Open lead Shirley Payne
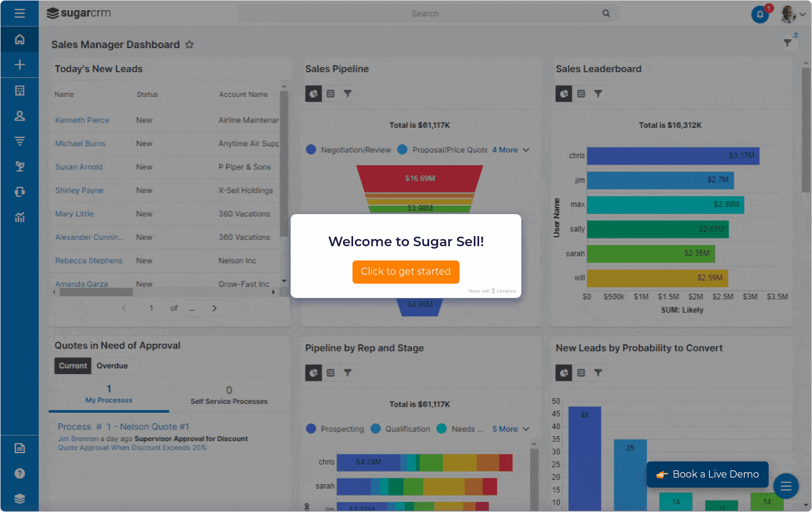 79,190
